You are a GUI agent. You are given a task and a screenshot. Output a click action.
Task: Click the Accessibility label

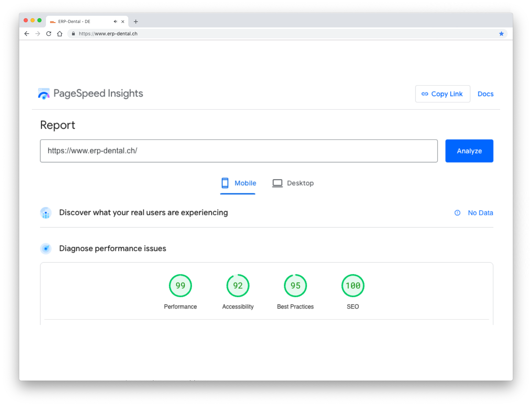coord(238,306)
